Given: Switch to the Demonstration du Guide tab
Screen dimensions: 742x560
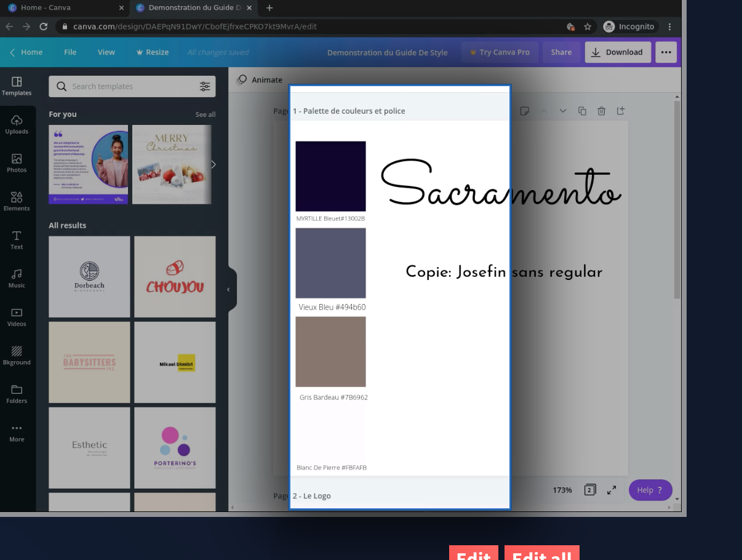Looking at the screenshot, I should (194, 8).
